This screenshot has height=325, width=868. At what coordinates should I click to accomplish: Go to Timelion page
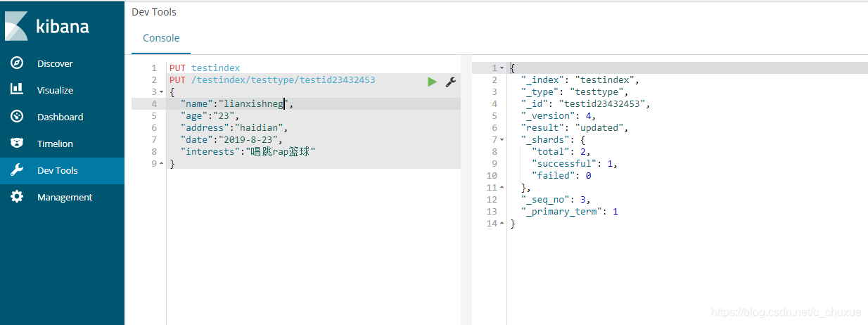55,144
